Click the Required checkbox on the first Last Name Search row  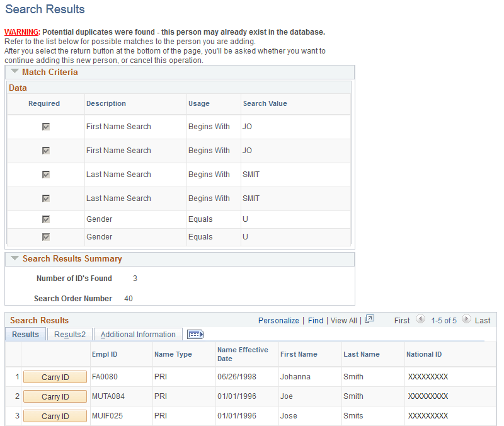tap(45, 174)
